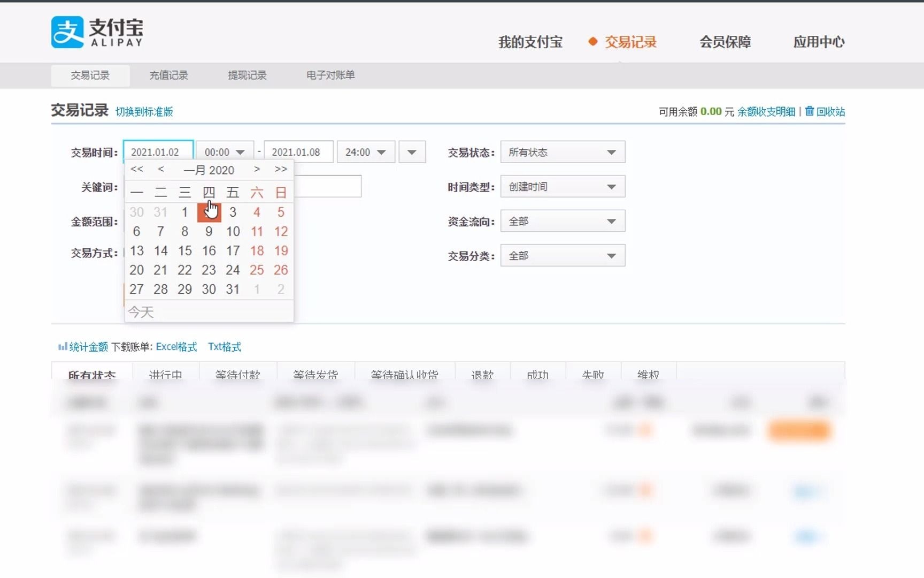Click the 统计金额 statistics chart icon
Screen dimensions: 924x578
(62, 347)
